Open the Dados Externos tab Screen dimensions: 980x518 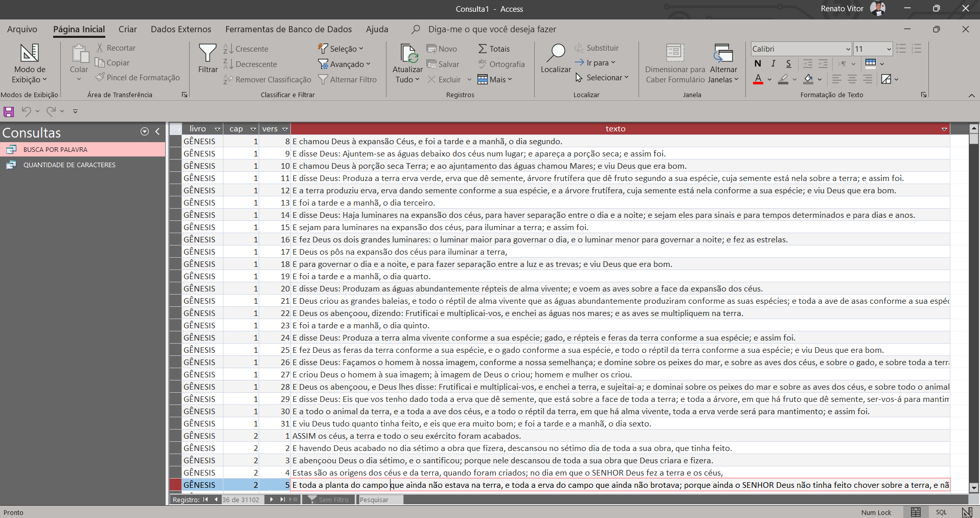180,29
